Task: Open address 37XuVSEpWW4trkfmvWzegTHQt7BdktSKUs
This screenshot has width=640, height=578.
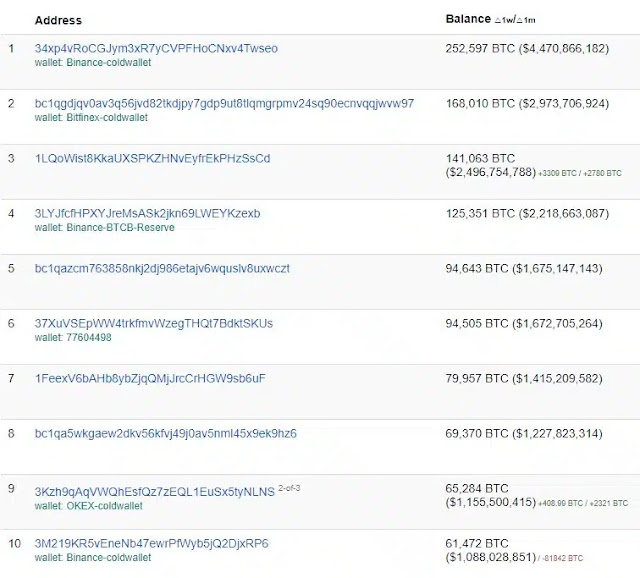Action: (153, 324)
